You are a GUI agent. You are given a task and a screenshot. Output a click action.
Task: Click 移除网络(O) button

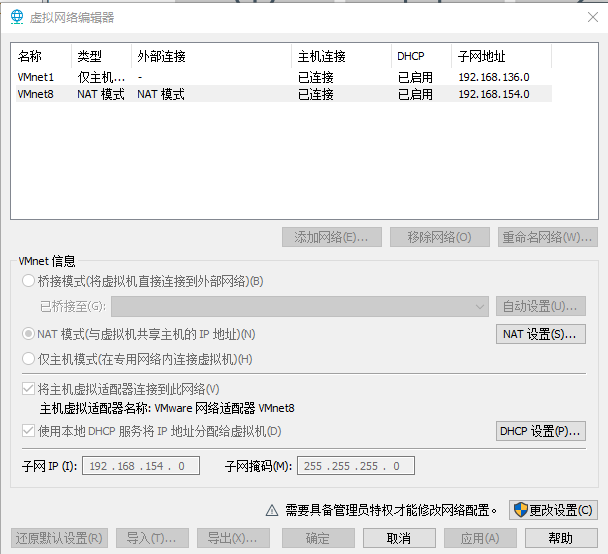(x=440, y=237)
